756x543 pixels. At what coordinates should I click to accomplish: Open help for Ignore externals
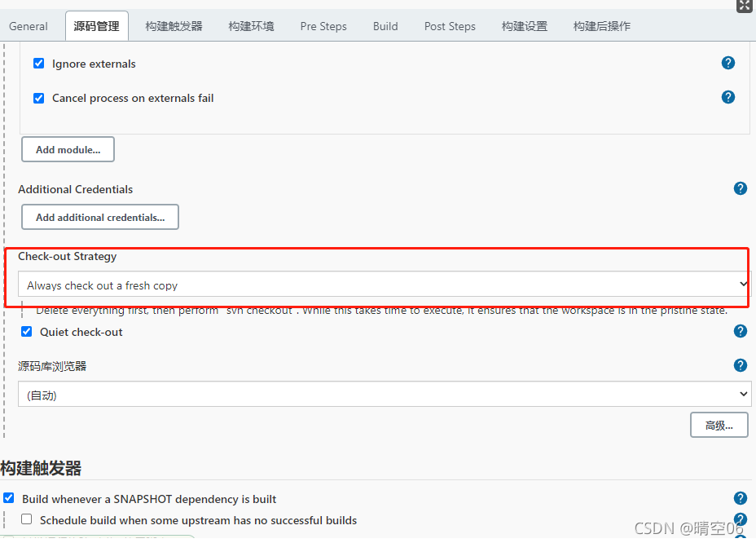[x=728, y=63]
